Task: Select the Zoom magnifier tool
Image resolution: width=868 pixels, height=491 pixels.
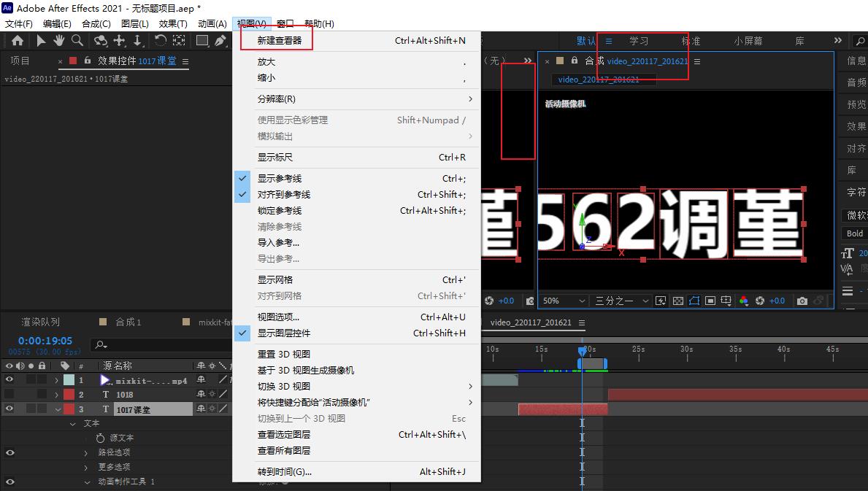Action: tap(77, 40)
